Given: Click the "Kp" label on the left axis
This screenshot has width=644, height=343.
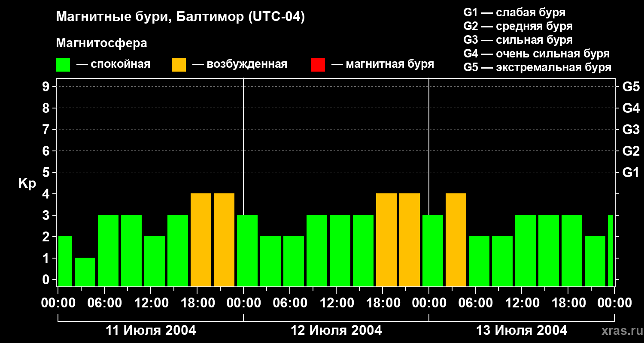Looking at the screenshot, I should [27, 184].
